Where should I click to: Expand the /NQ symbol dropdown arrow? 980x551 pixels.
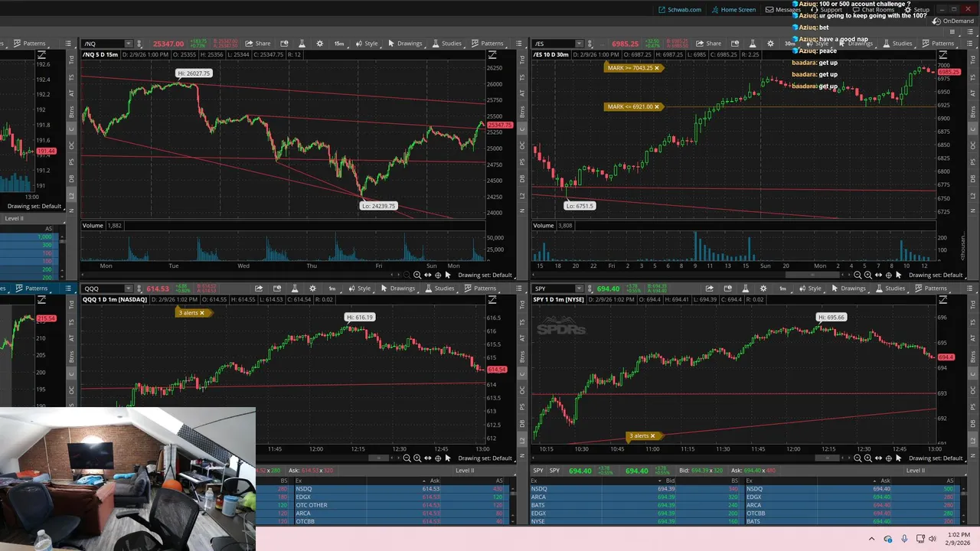[129, 44]
